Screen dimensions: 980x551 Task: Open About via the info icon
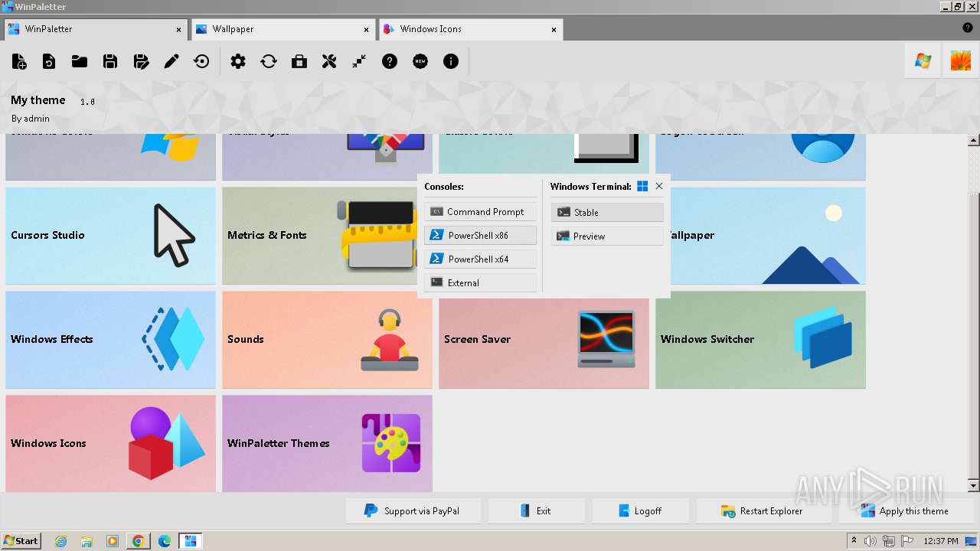[451, 61]
